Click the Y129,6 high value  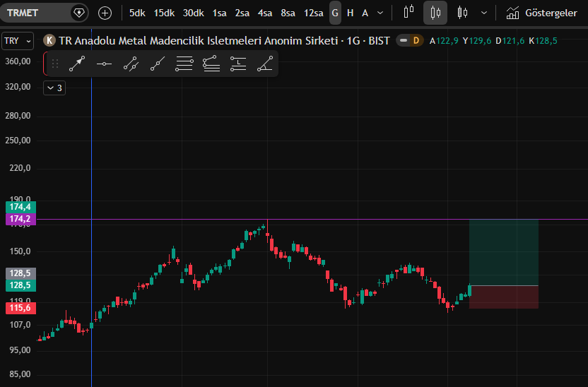pyautogui.click(x=476, y=41)
